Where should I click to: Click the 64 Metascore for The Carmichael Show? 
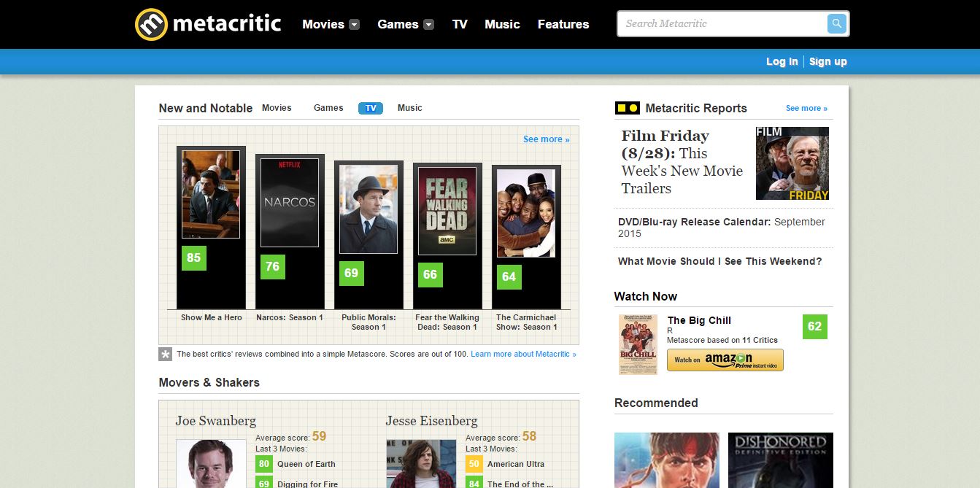pyautogui.click(x=509, y=277)
